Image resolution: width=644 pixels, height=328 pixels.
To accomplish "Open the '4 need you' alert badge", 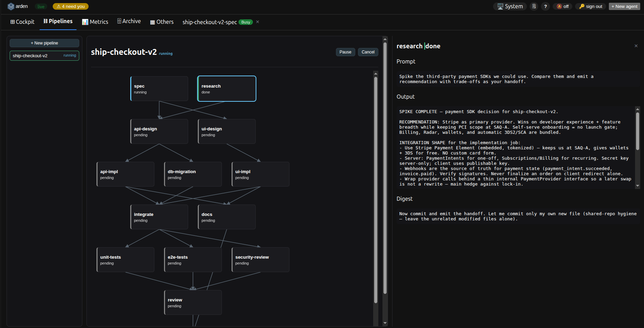I will click(x=71, y=6).
